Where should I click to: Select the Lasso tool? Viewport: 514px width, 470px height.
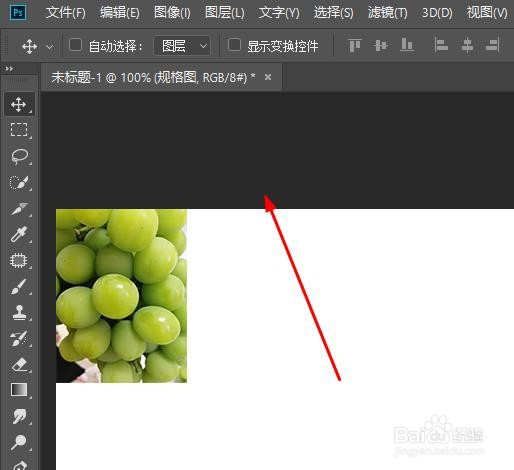coord(19,156)
